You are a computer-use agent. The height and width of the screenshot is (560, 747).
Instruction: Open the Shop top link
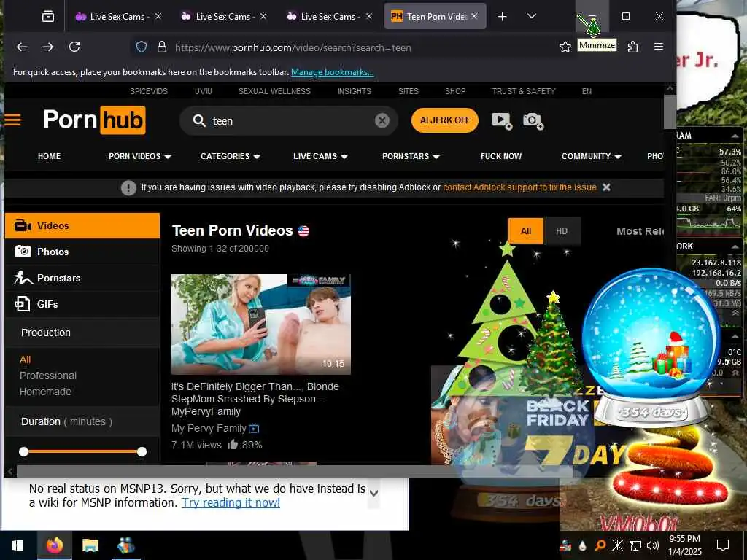click(x=455, y=91)
